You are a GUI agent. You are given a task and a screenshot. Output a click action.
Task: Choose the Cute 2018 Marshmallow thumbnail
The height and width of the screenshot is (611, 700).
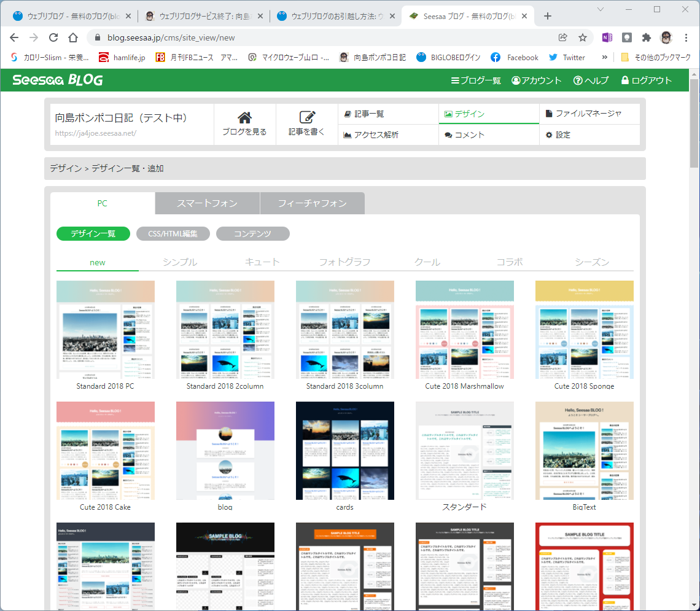click(x=464, y=329)
